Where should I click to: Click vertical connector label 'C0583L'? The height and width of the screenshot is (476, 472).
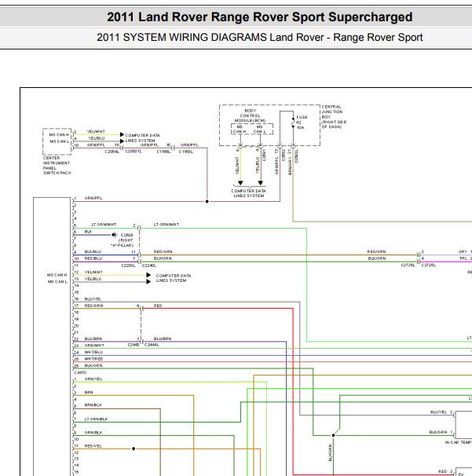(x=297, y=156)
